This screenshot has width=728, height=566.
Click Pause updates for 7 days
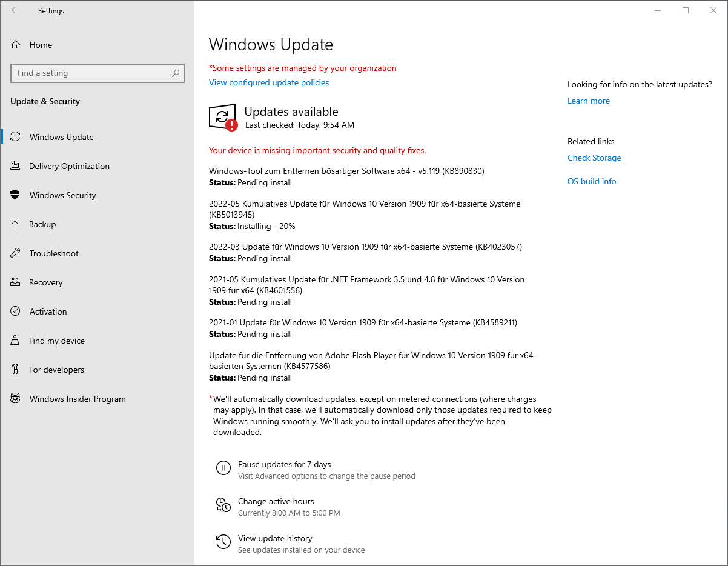[x=285, y=464]
